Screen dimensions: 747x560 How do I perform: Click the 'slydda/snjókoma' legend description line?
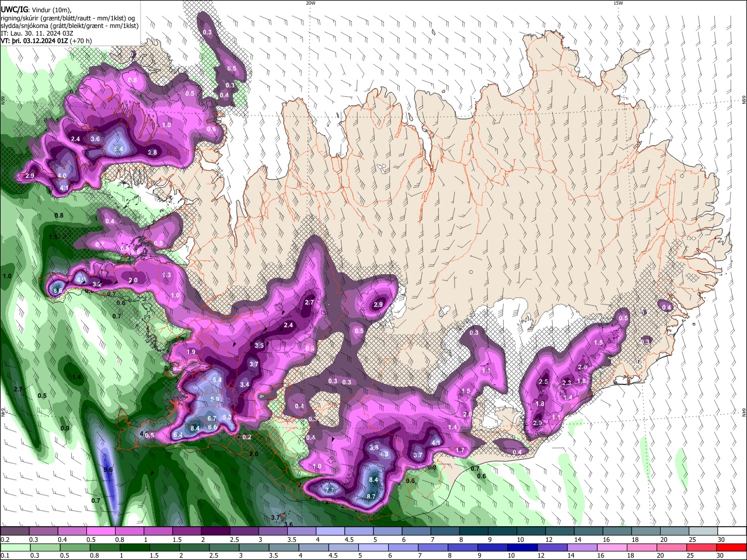[69, 26]
